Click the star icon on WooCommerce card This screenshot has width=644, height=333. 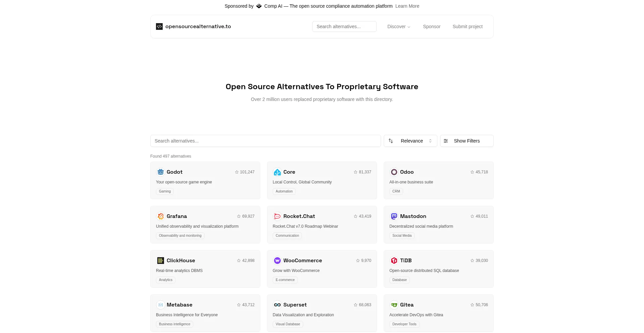(x=358, y=261)
